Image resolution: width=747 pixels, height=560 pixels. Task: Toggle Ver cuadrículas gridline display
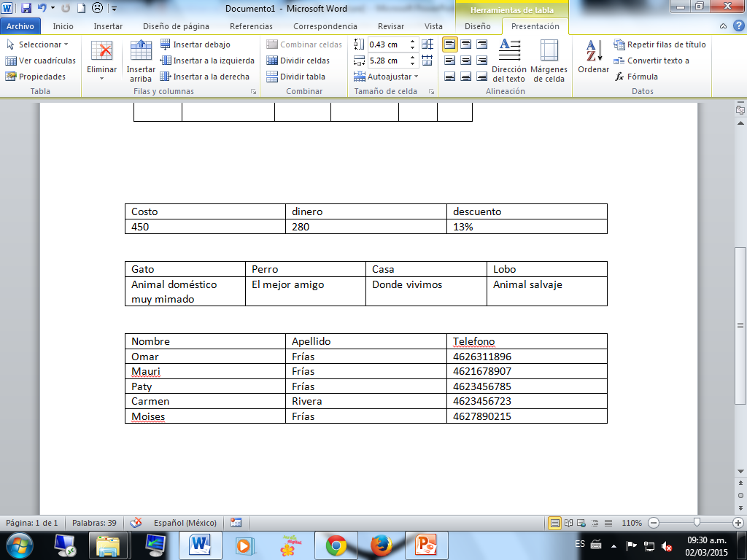pos(45,60)
